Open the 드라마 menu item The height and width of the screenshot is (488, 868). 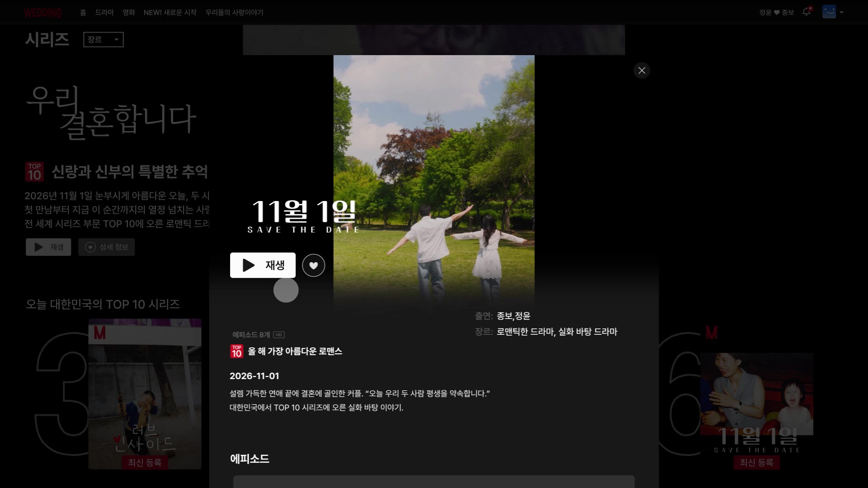click(x=104, y=13)
